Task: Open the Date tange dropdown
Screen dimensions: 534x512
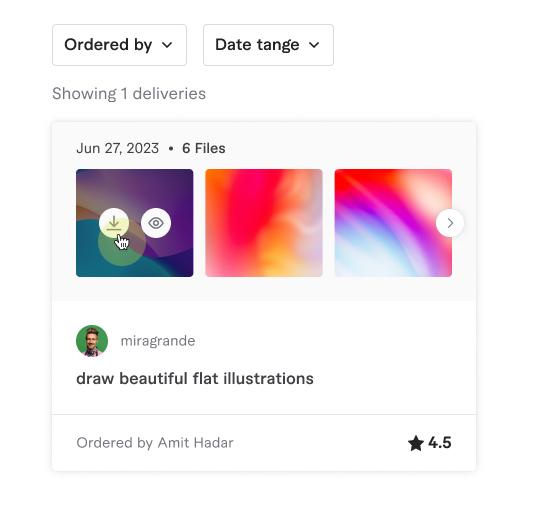Action: pos(268,45)
